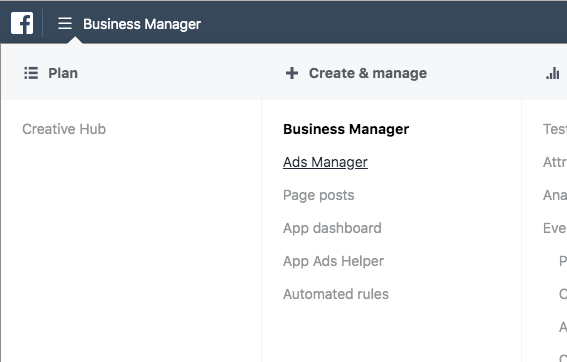Open the hamburger menu icon
Image resolution: width=567 pixels, height=362 pixels.
pyautogui.click(x=65, y=24)
